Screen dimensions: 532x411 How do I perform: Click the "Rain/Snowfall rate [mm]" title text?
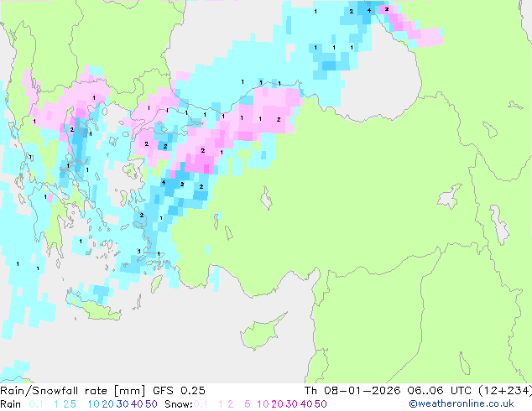(x=73, y=391)
